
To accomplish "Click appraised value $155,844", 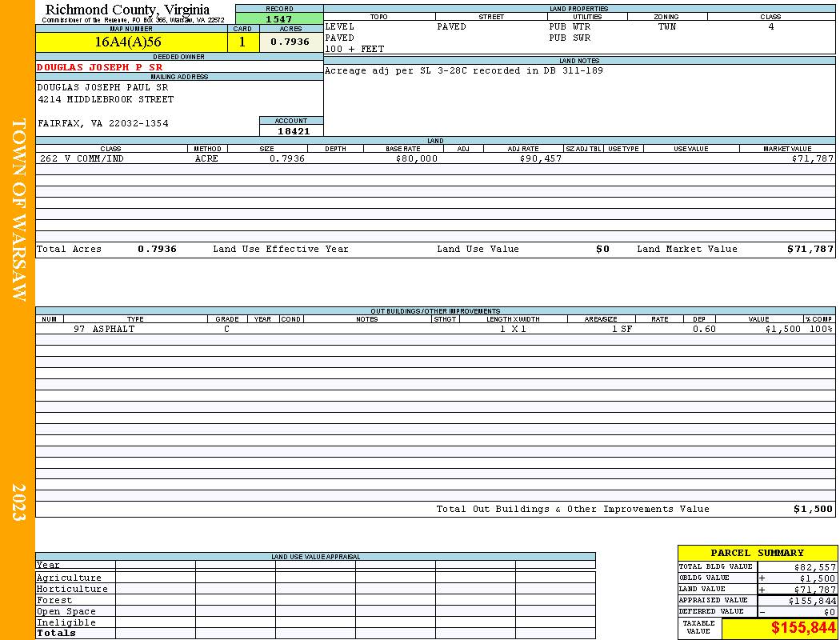I will [x=812, y=601].
